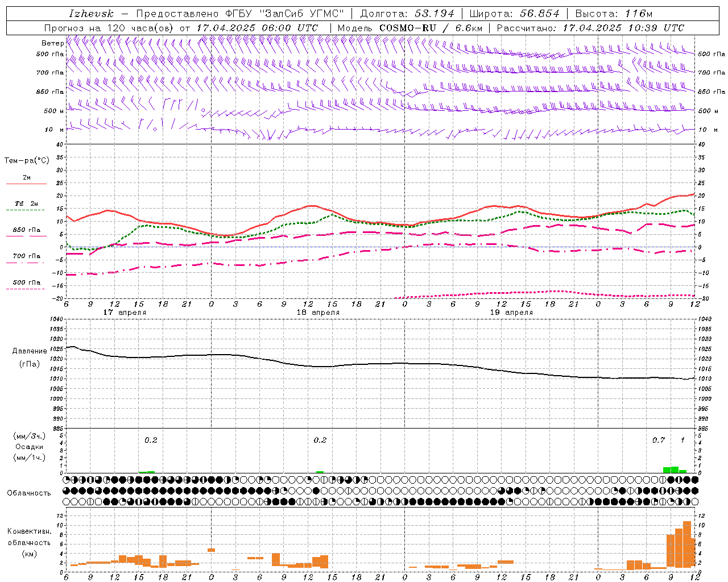Image resolution: width=728 pixels, height=582 pixels.
Task: Click the (км) unit under convective cloud label
Action: pyautogui.click(x=29, y=554)
